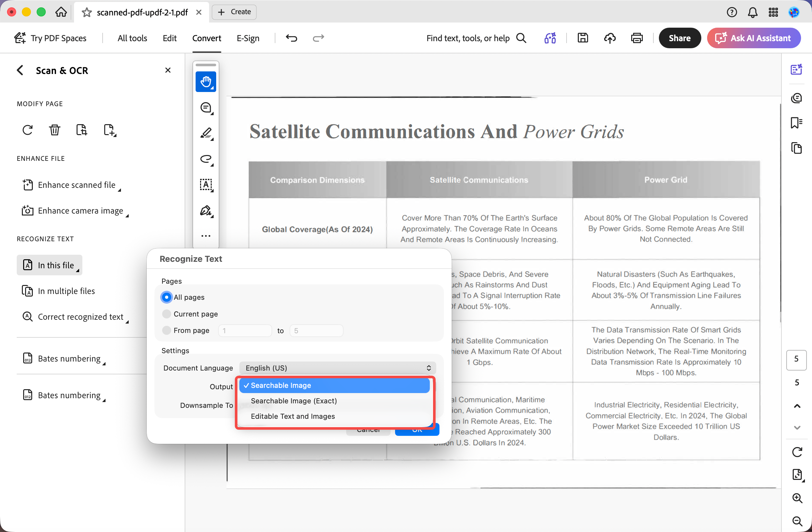Expand the In this file option

(50, 265)
